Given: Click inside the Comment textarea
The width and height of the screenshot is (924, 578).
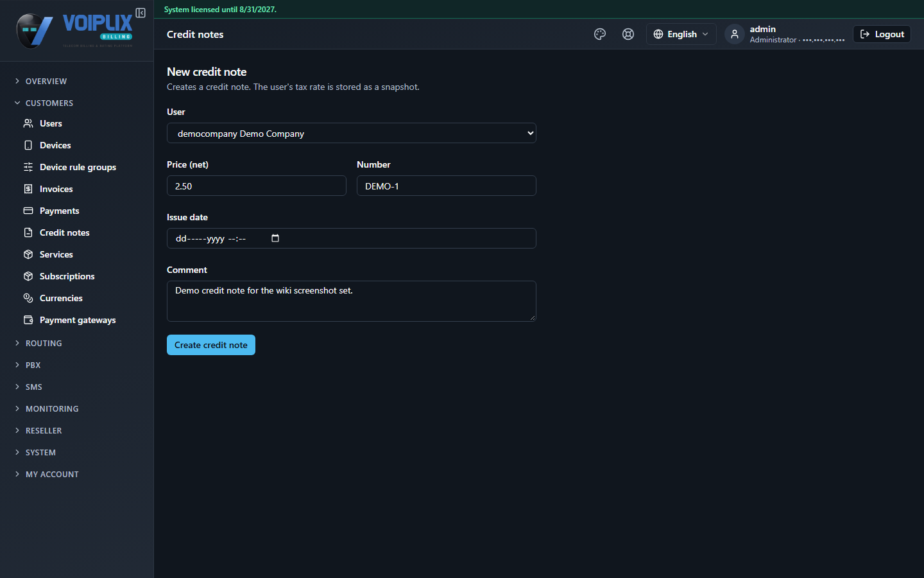Looking at the screenshot, I should (x=352, y=301).
